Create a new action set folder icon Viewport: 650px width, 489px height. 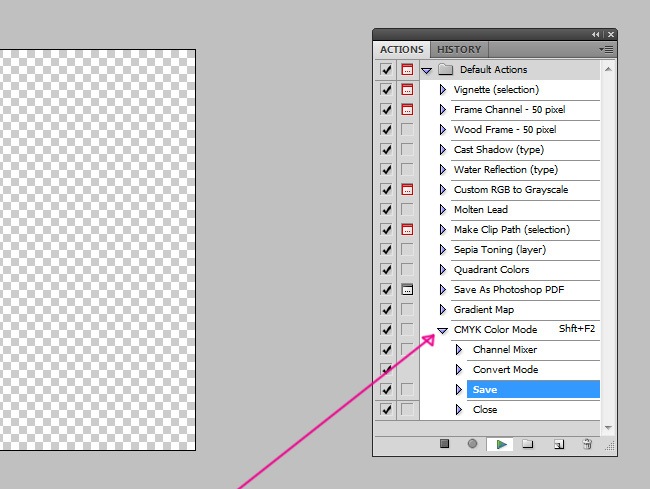tap(528, 444)
